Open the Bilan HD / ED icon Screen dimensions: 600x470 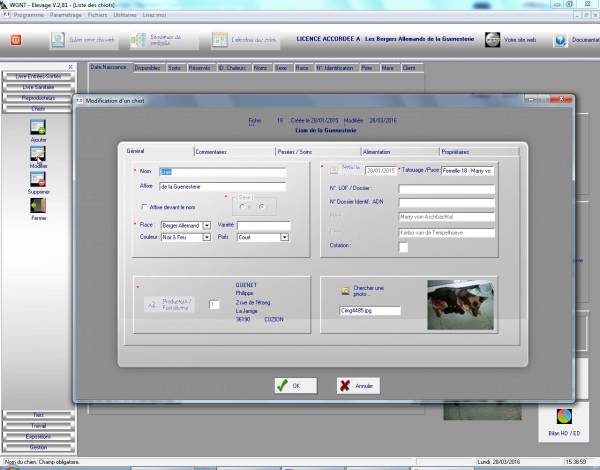(x=564, y=418)
